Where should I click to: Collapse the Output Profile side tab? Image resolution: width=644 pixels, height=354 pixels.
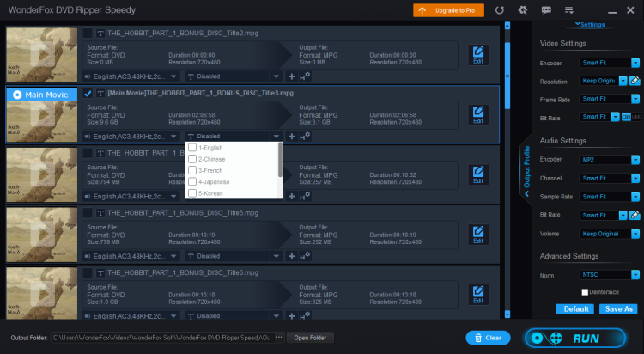526,172
